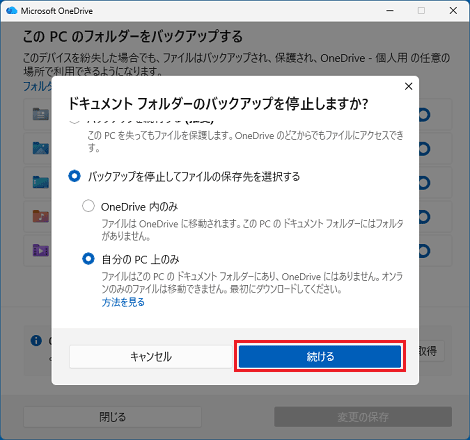This screenshot has height=440, width=470.
Task: Close the backup stop dialog with X
Action: [408, 86]
